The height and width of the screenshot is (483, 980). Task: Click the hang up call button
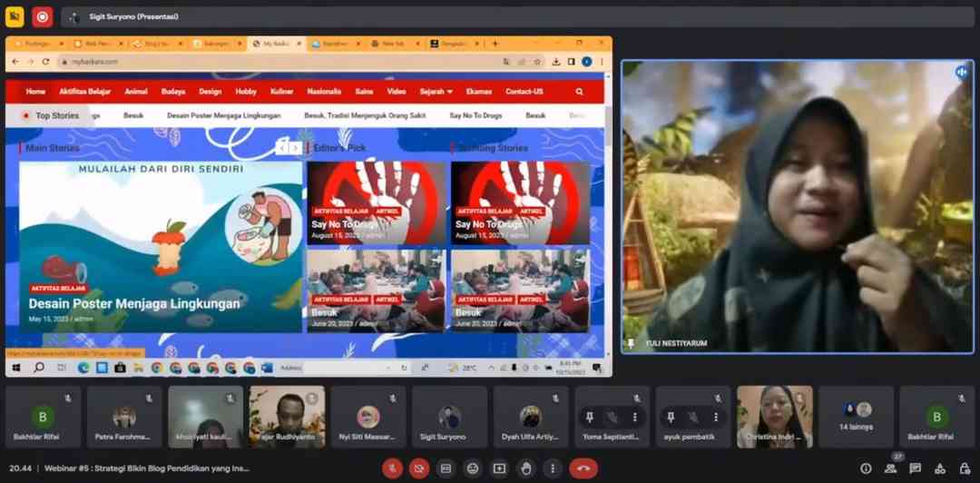click(583, 468)
